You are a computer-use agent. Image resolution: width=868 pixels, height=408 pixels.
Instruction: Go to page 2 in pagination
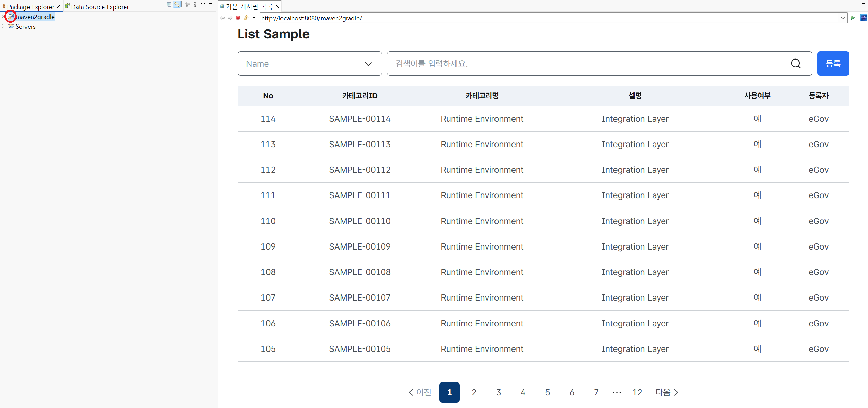click(x=474, y=392)
